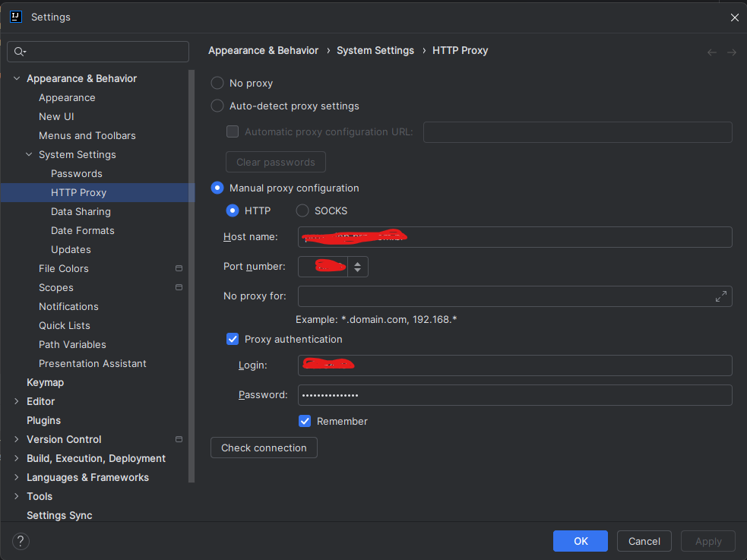
Task: Click the Port number spinner arrows
Action: 358,267
